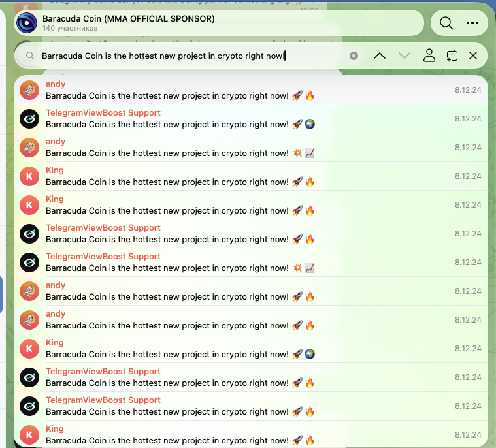Image resolution: width=496 pixels, height=448 pixels.
Task: Close the search bar with the X
Action: [x=473, y=56]
